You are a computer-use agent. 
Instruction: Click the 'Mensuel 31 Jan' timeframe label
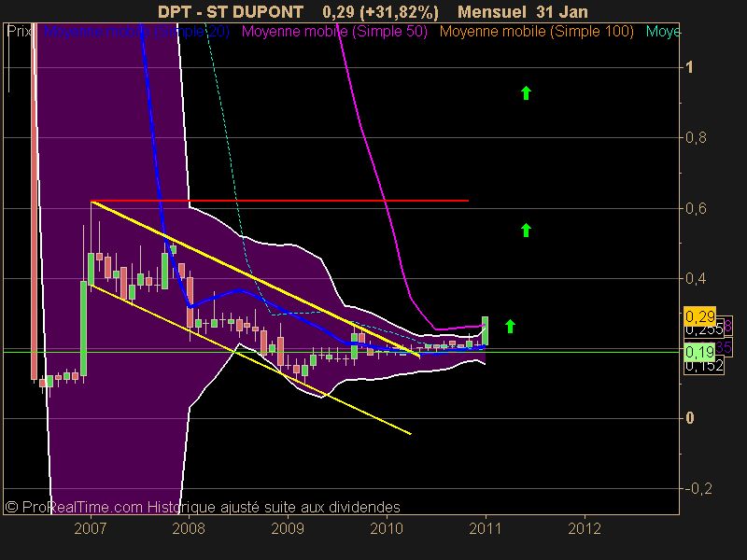(x=523, y=11)
